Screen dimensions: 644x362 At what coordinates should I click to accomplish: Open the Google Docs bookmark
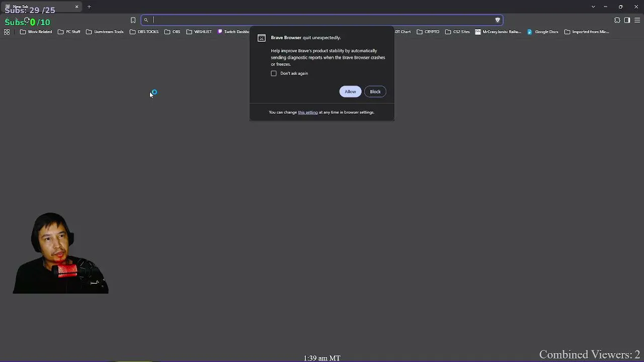542,32
